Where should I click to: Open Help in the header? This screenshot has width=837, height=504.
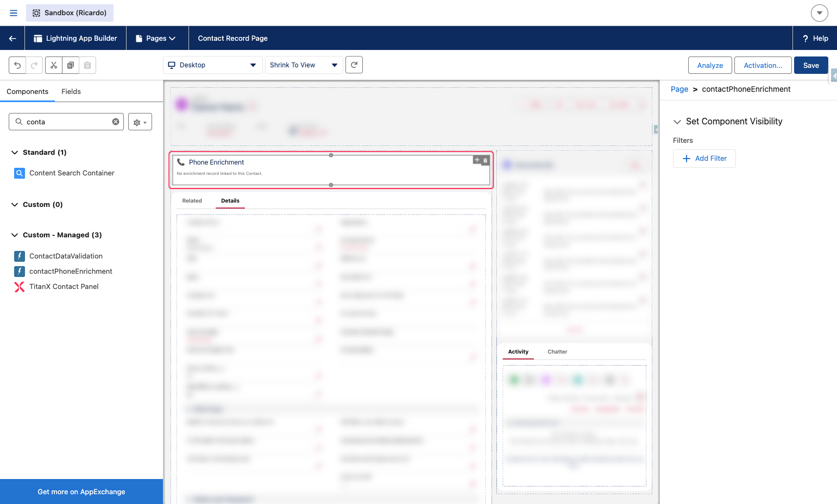(815, 39)
